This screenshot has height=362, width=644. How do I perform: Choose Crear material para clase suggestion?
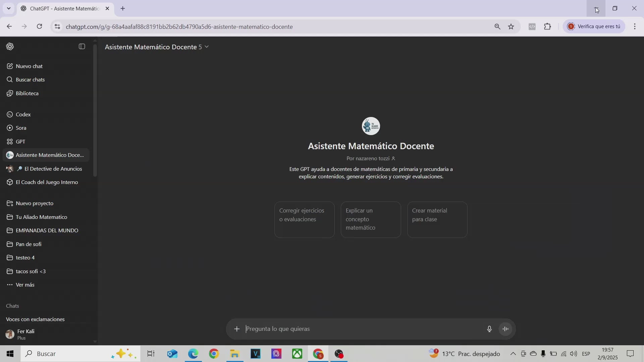pyautogui.click(x=437, y=220)
